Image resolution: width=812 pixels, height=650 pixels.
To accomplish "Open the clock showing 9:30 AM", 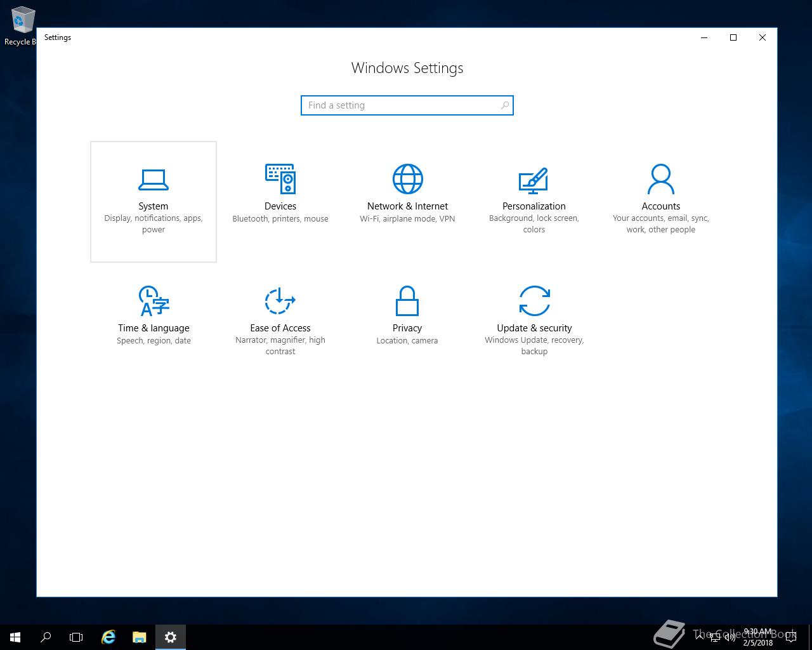I will click(x=757, y=637).
